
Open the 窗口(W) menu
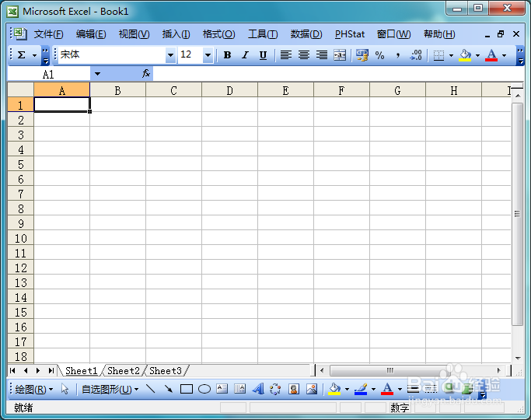393,34
